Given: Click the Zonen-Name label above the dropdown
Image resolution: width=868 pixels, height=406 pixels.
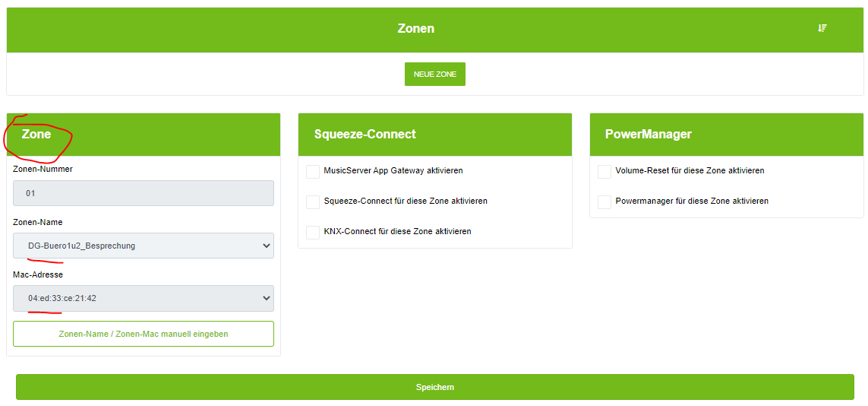Looking at the screenshot, I should coord(38,222).
